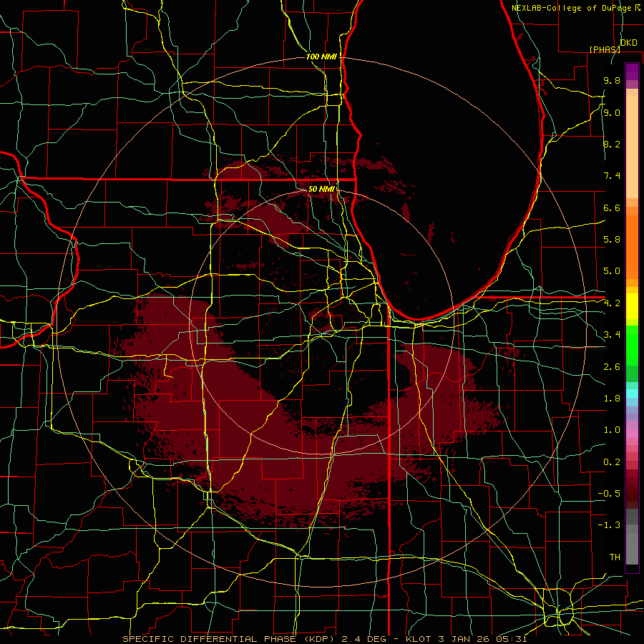Pick the cyan color bar segment

click(x=632, y=393)
